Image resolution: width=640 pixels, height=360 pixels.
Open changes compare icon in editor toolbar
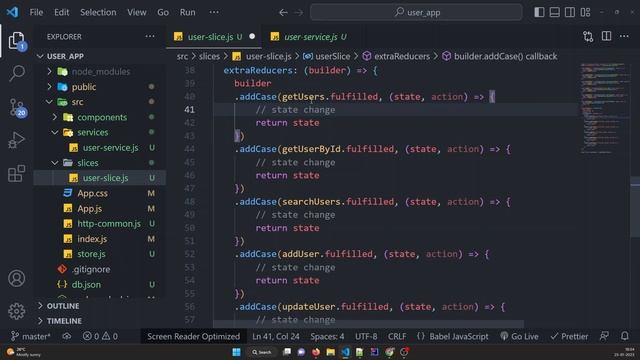click(588, 37)
